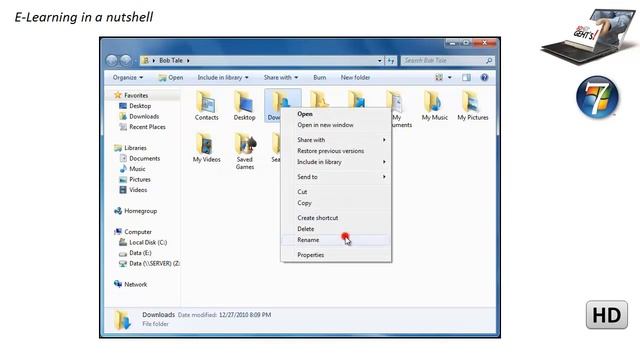Click the HD quality badge
Viewport: 640px width, 360px height.
(607, 315)
